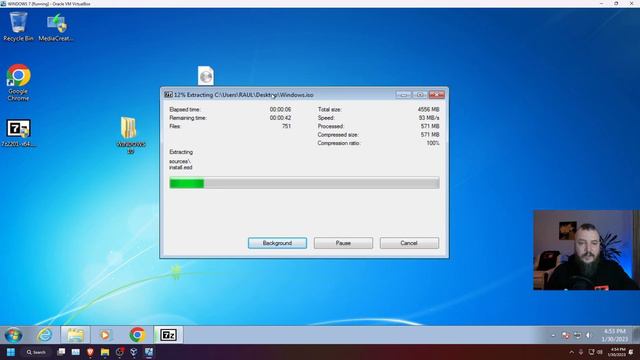Launch Google Chrome from the desktop
640x360 pixels.
18,82
